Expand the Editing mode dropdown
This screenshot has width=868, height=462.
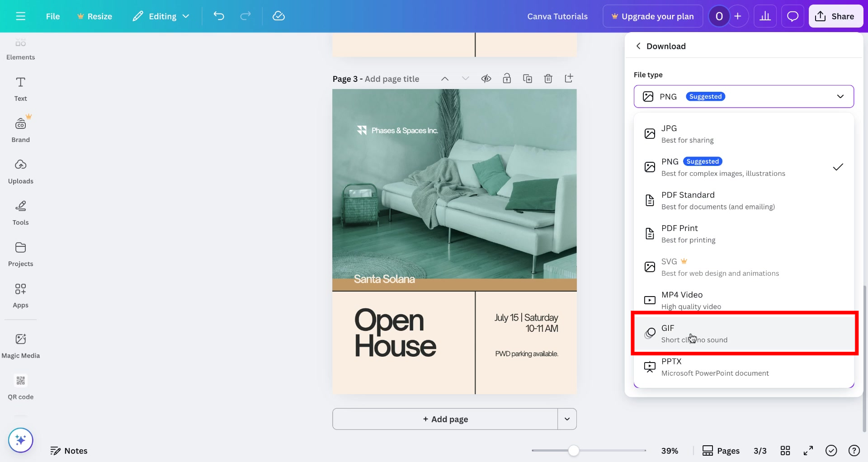click(161, 16)
